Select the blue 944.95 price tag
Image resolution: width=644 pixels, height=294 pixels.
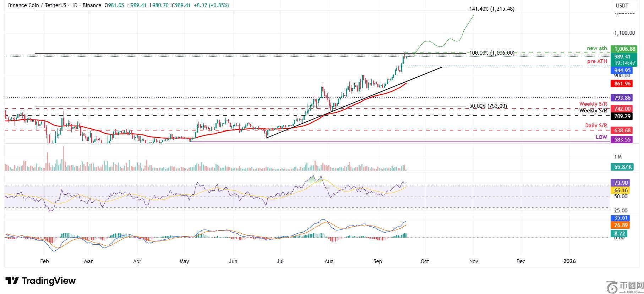(x=621, y=71)
